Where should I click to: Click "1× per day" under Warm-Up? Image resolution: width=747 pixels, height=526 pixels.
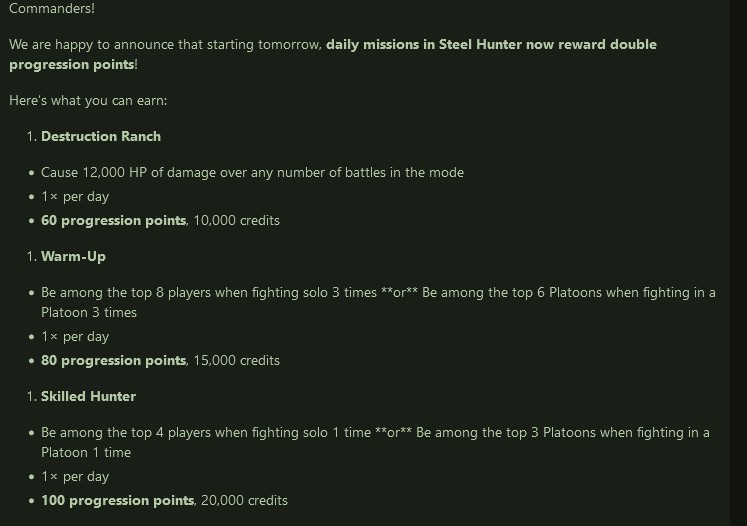coord(75,336)
